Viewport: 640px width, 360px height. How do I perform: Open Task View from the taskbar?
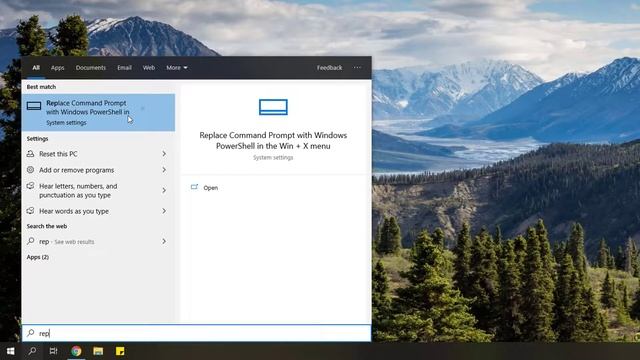53,351
